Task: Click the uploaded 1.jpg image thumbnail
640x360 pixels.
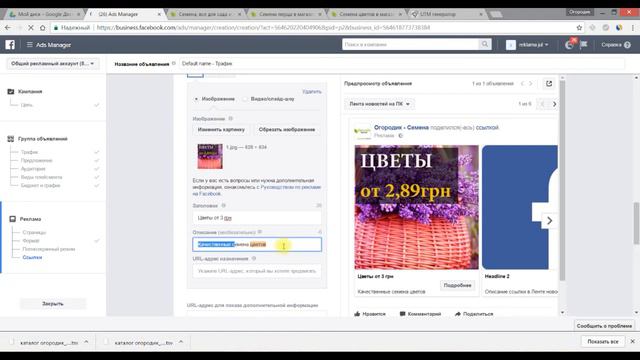Action: point(210,156)
